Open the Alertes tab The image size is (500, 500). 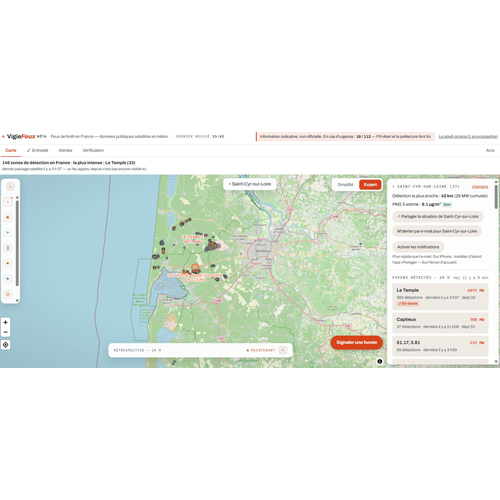65,150
